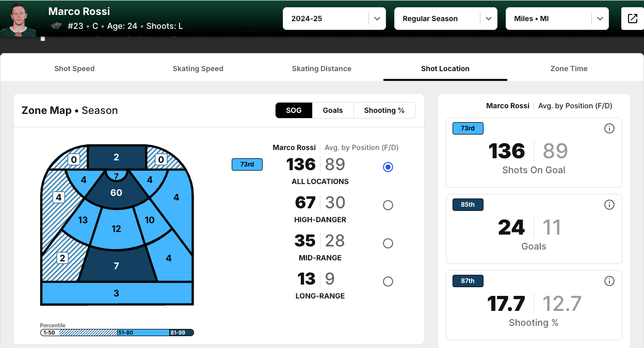This screenshot has width=644, height=348.
Task: Select the All Locations radio button
Action: tap(388, 167)
